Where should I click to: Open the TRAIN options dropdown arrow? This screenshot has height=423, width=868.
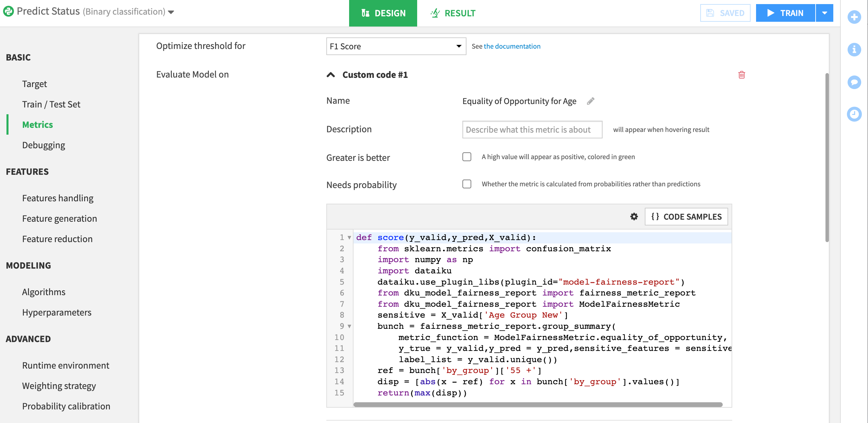click(x=825, y=13)
